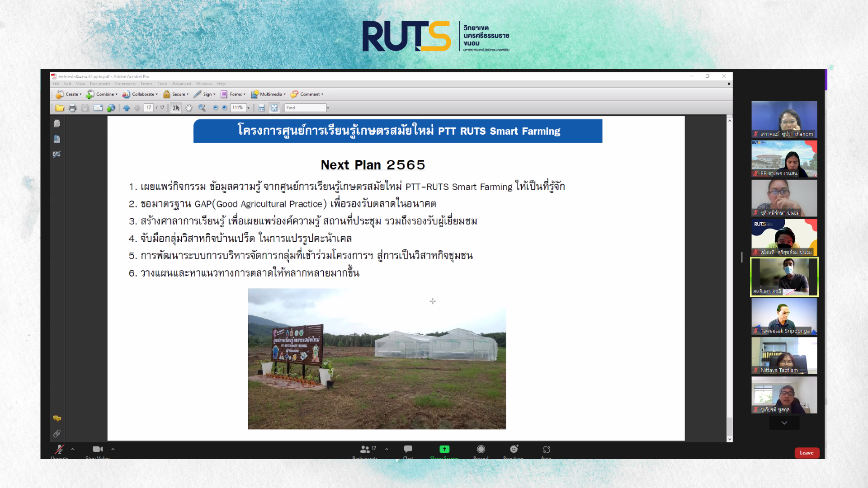868x488 pixels.
Task: Open the Window menu
Action: (204, 84)
